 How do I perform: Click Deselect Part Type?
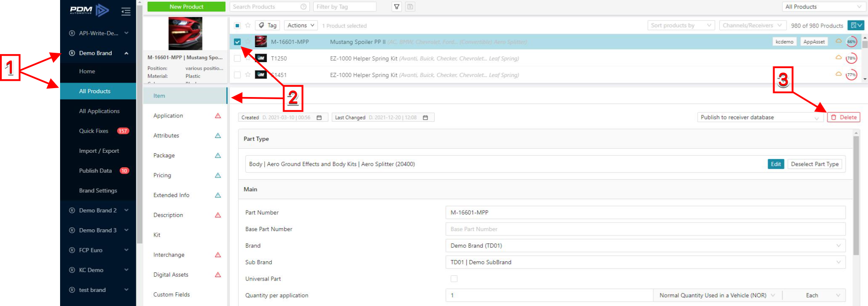click(x=815, y=164)
